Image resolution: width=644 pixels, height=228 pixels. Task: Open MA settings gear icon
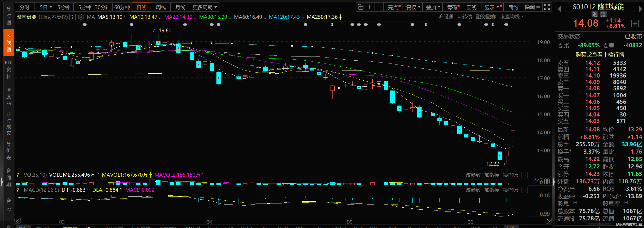pos(81,17)
